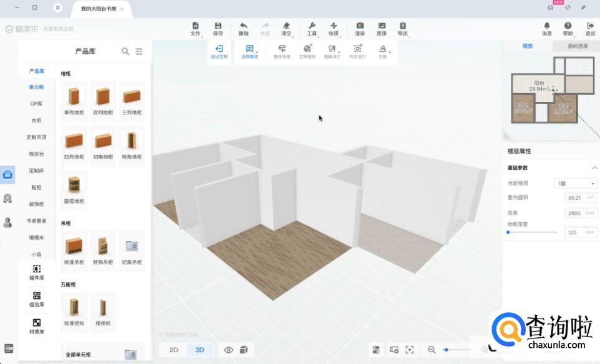
Task: Collapse the Basic Parameters (基础参数) section
Action: (594, 168)
